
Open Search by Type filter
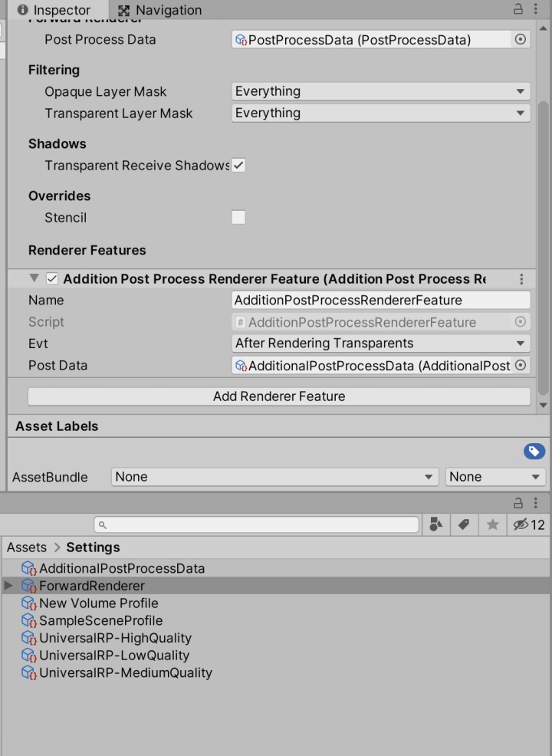point(435,524)
